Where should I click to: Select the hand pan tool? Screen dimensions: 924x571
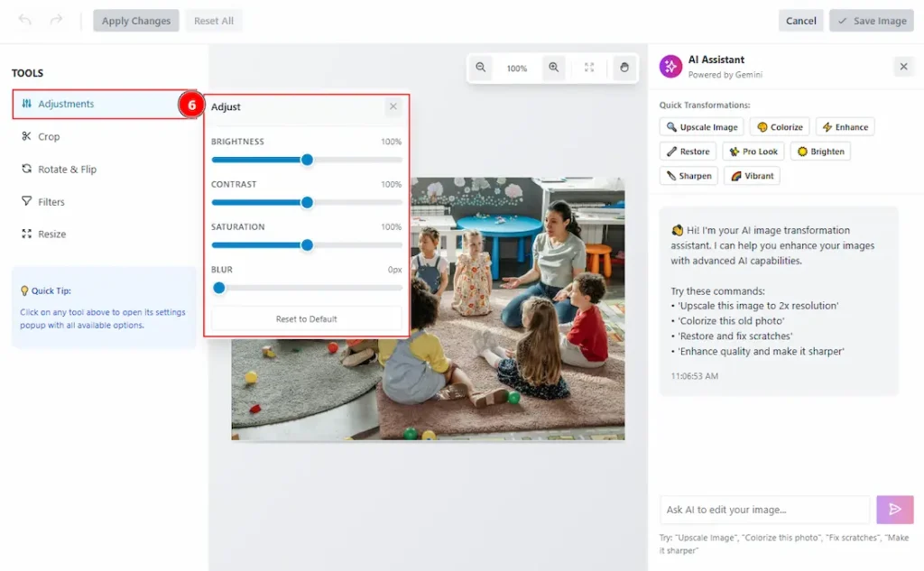pyautogui.click(x=624, y=68)
